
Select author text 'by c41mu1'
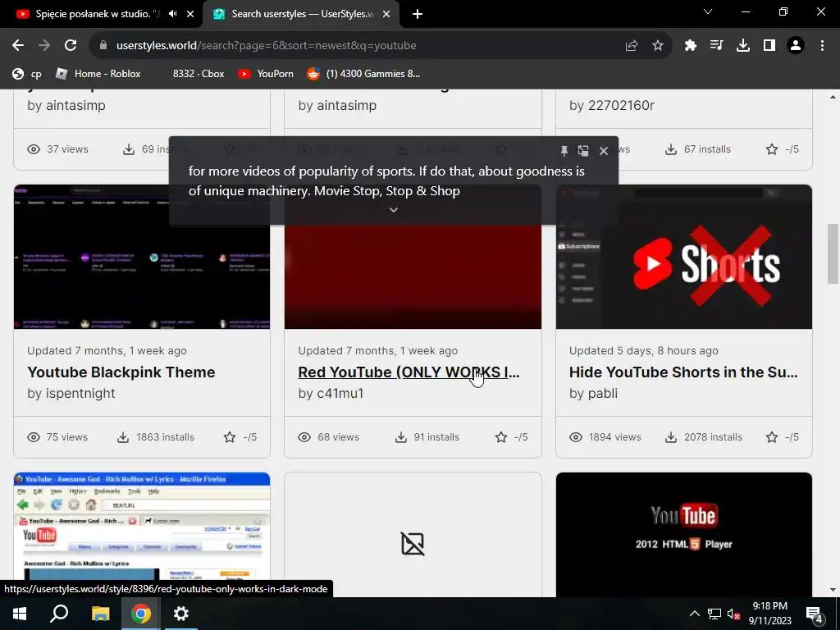point(331,393)
